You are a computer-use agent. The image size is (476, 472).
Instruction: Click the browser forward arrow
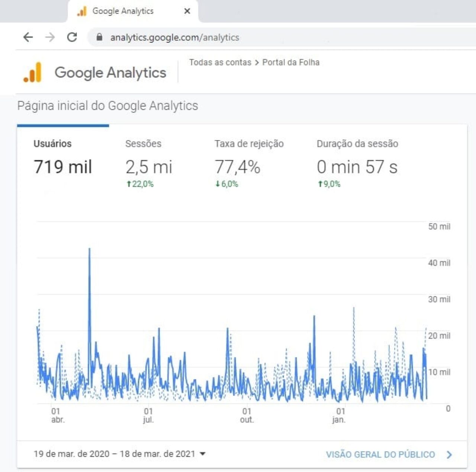(50, 37)
